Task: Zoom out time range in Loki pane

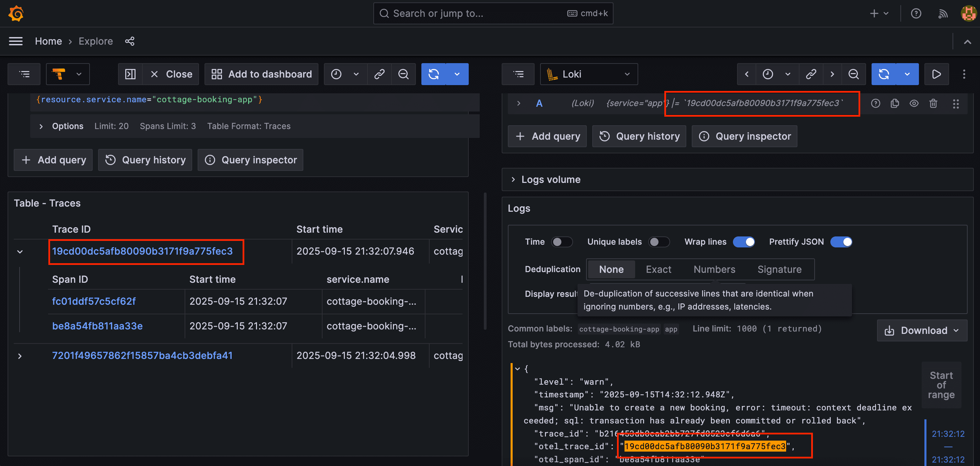Action: pyautogui.click(x=853, y=74)
